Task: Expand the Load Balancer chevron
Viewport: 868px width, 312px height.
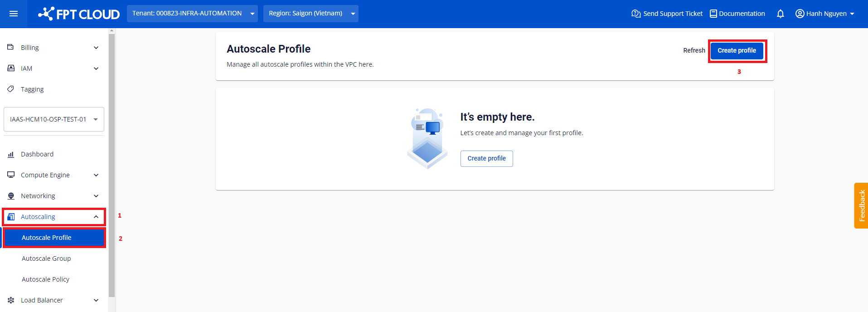Action: 96,300
